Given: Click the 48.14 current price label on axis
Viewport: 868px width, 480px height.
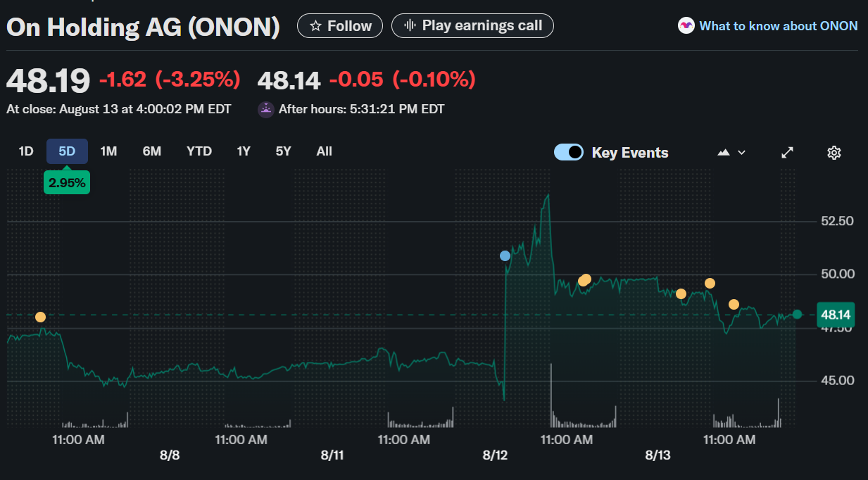Looking at the screenshot, I should click(x=836, y=315).
